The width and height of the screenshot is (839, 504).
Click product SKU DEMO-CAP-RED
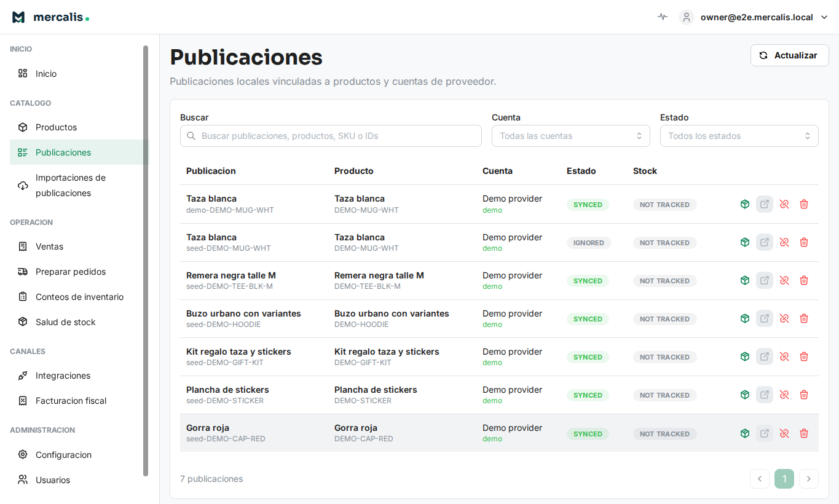coord(364,439)
